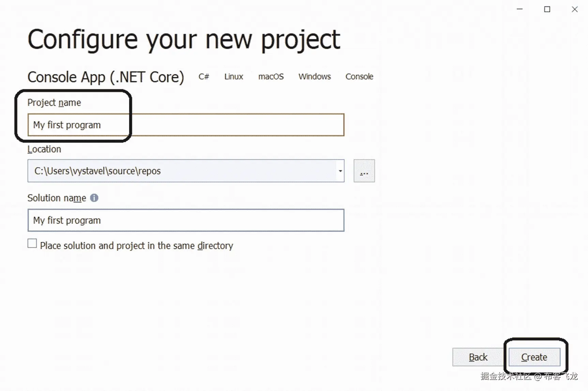588x391 pixels.
Task: Click the Location label
Action: 44,149
